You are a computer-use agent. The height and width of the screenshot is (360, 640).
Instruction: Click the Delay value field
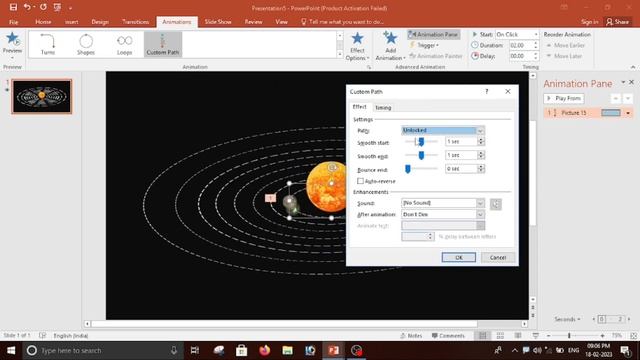point(520,56)
